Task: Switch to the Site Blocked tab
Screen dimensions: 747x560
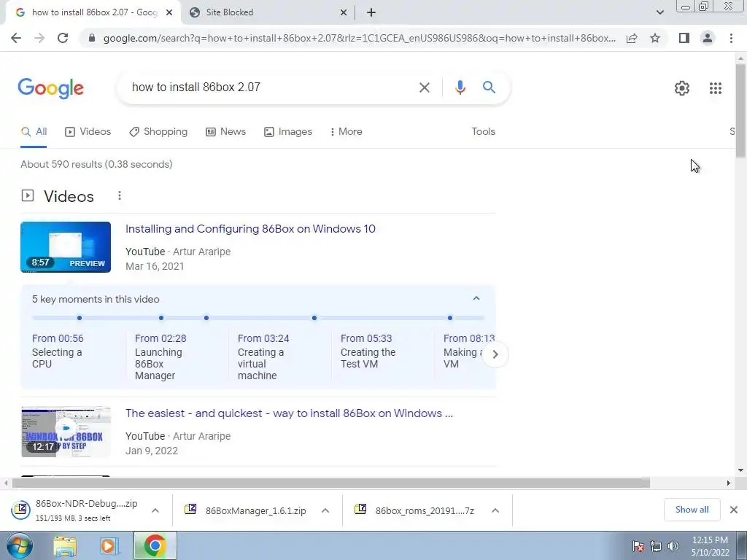Action: tap(268, 12)
